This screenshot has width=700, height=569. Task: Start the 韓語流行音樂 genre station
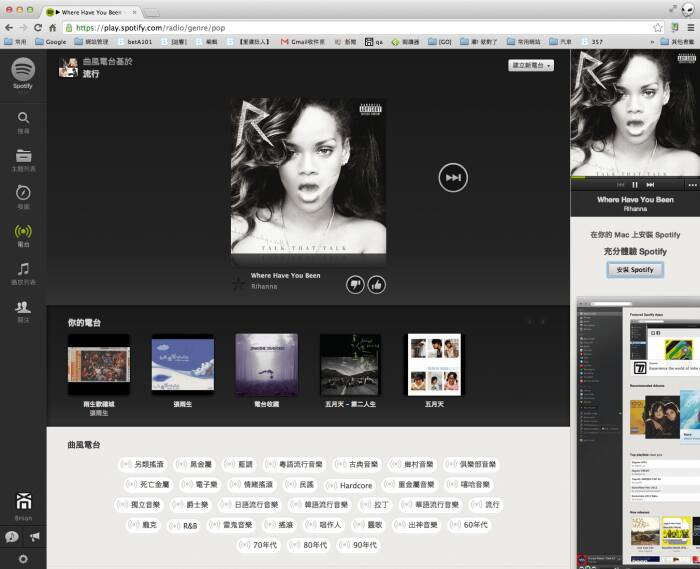(320, 504)
